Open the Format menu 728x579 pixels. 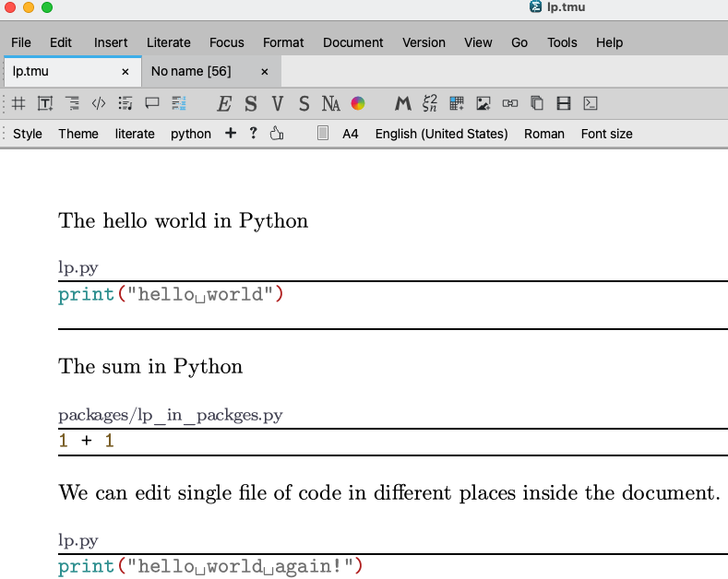point(283,42)
